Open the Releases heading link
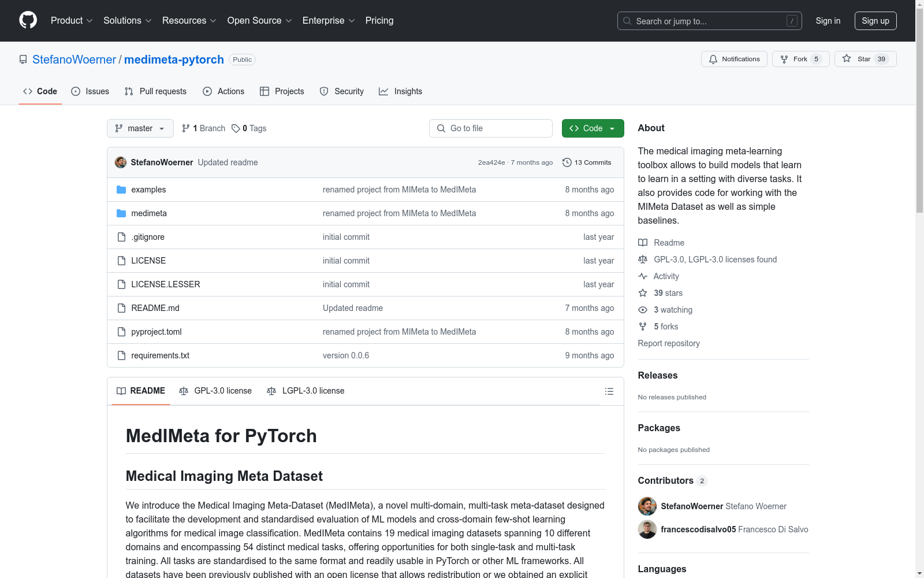This screenshot has width=924, height=578. [658, 375]
